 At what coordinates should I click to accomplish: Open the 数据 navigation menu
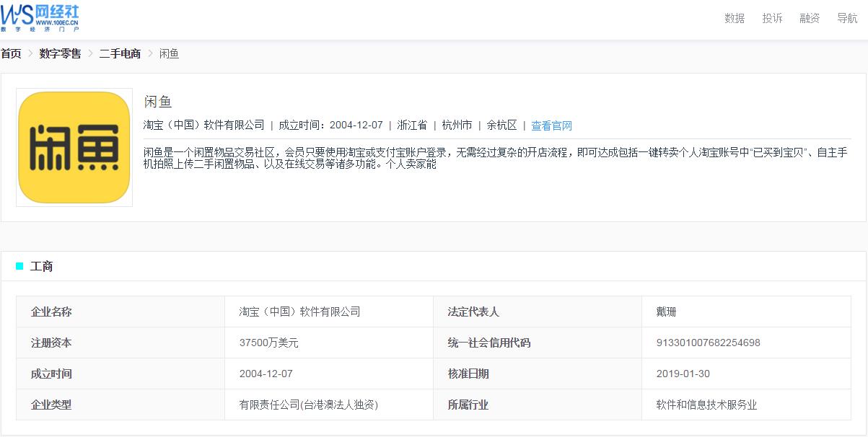click(733, 18)
